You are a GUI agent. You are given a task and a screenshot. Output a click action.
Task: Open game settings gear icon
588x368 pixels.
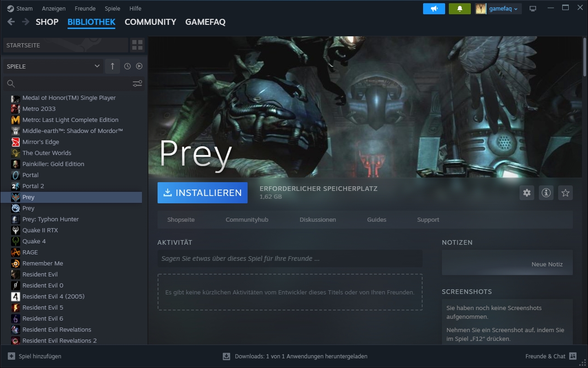527,193
